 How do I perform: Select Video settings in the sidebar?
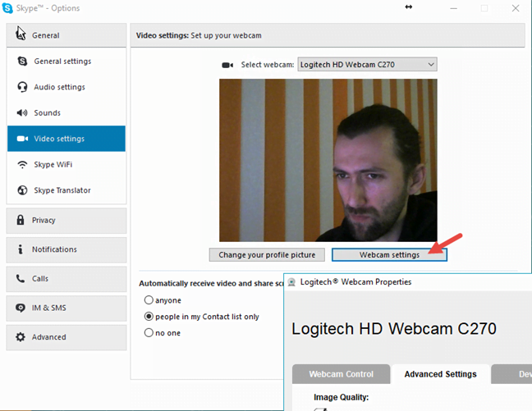(x=66, y=139)
